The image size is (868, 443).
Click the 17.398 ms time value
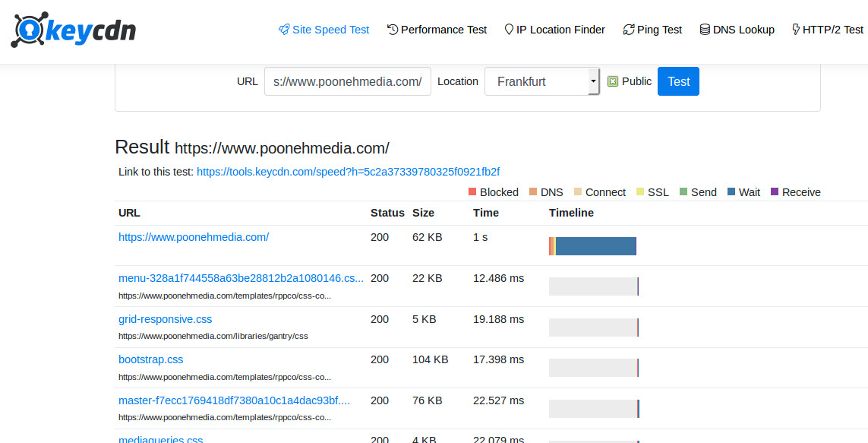[498, 359]
